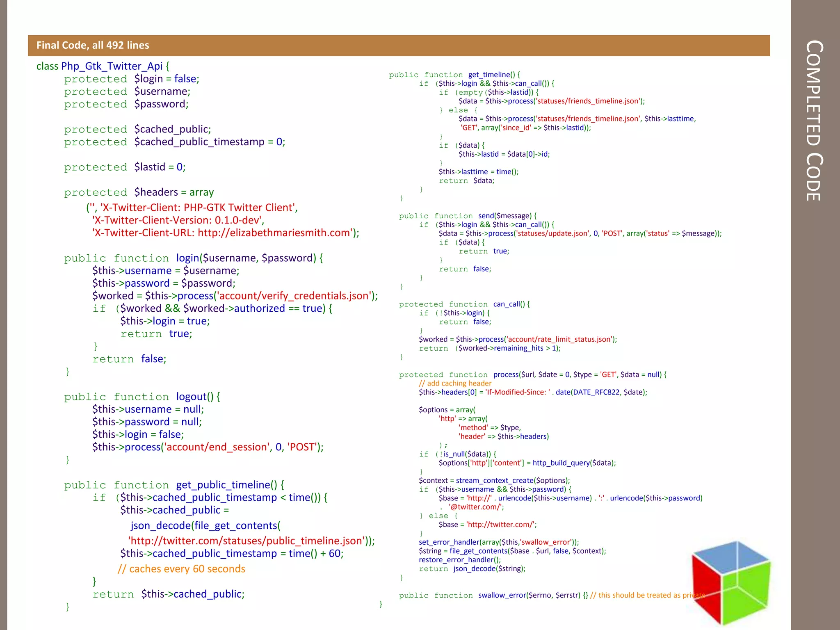This screenshot has height=630, width=840.
Task: Click the '// this should be treated as private' comment
Action: 648,595
